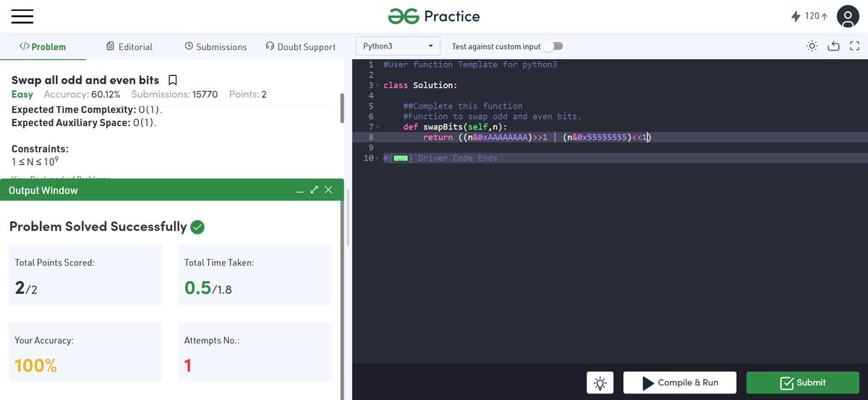Reset code to default template
This screenshot has width=868, height=400.
833,46
